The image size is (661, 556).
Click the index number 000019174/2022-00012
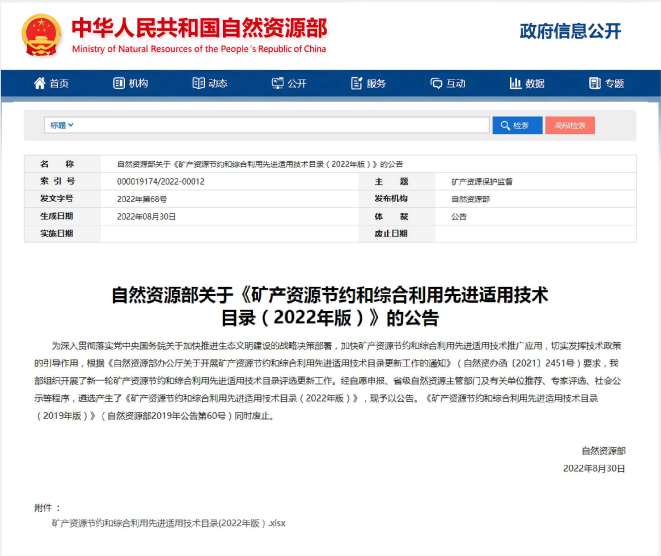tap(160, 181)
